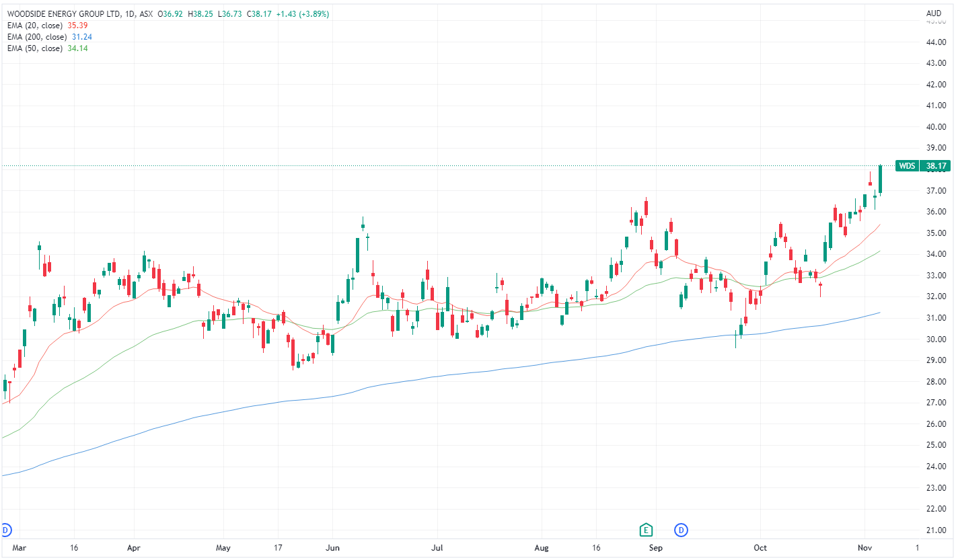Click the O36.92 open value
Screen dimensions: 956x560
click(x=171, y=13)
